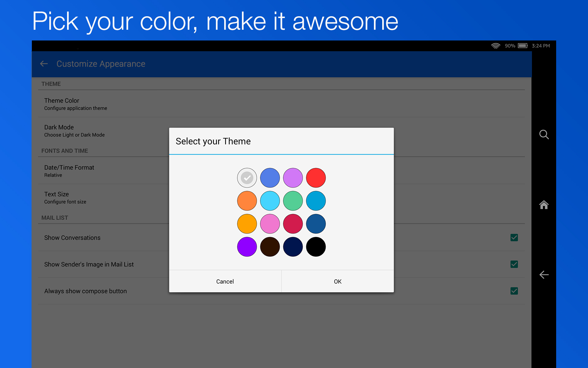The height and width of the screenshot is (368, 588).
Task: Open the Theme Color setting
Action: 101,104
